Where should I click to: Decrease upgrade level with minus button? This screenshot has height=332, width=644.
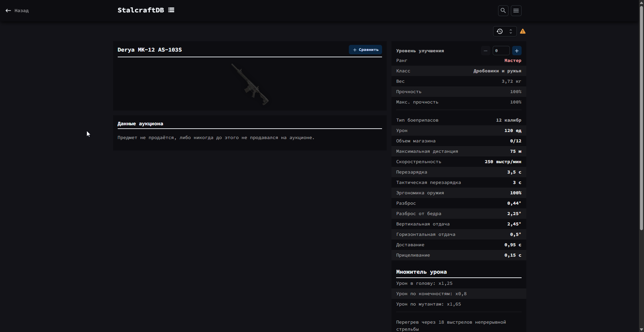click(485, 51)
